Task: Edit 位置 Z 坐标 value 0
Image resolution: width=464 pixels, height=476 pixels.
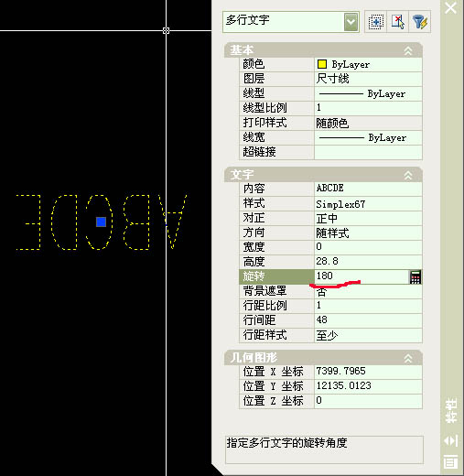Action: click(x=368, y=401)
